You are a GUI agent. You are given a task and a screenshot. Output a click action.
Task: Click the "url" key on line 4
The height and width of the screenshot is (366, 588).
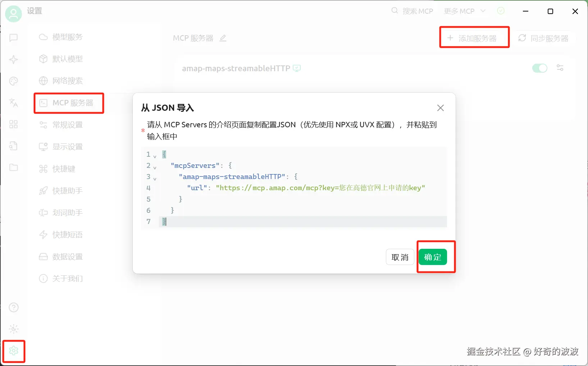tap(197, 188)
